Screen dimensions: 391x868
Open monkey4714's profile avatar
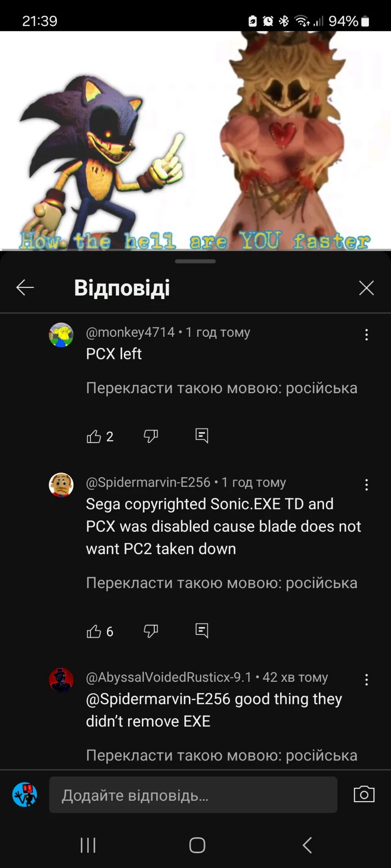(x=61, y=335)
